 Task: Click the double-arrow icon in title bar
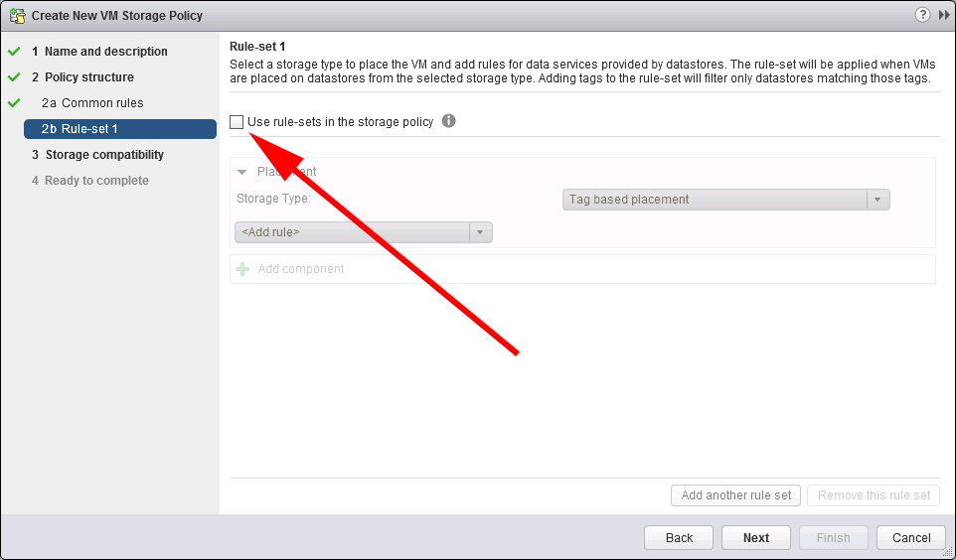(944, 15)
